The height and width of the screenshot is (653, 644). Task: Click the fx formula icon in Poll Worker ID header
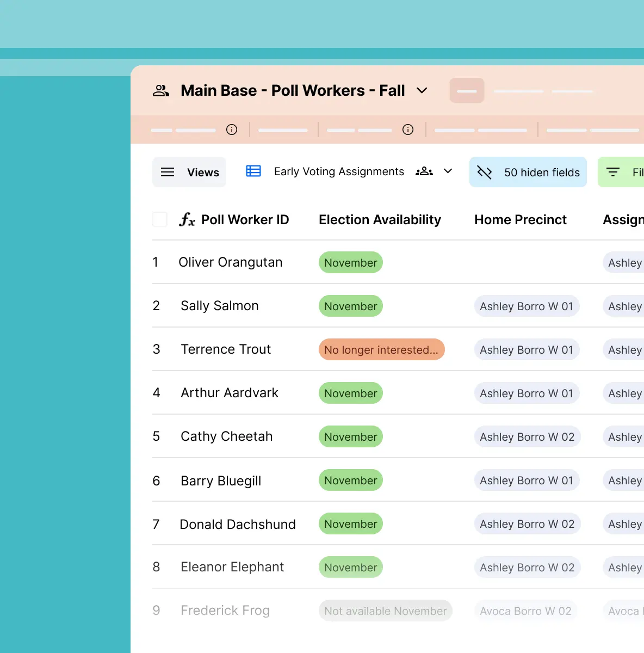coord(187,220)
